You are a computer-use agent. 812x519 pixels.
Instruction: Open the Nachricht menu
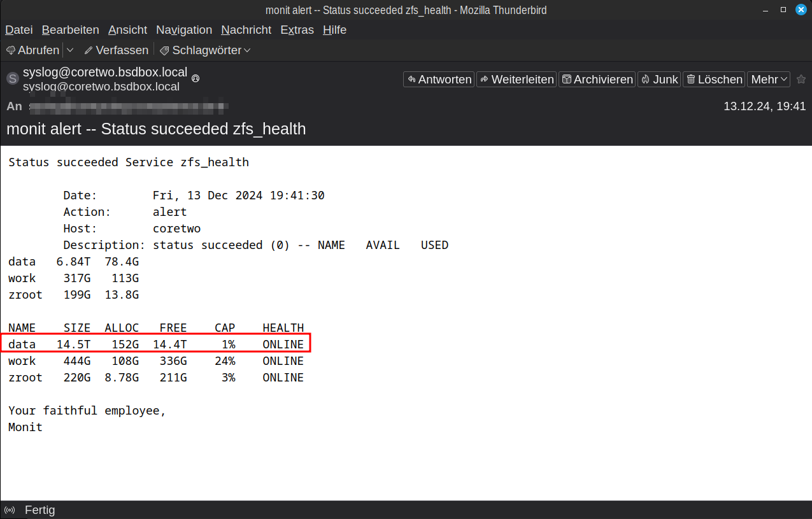(246, 30)
